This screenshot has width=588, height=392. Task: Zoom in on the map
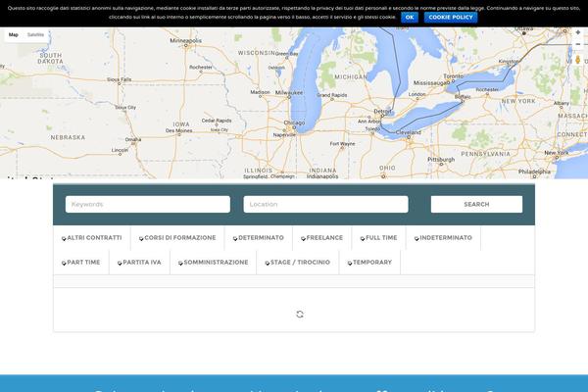tap(578, 32)
